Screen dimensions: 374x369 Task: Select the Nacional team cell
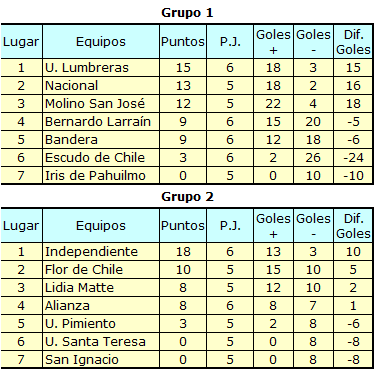(101, 86)
